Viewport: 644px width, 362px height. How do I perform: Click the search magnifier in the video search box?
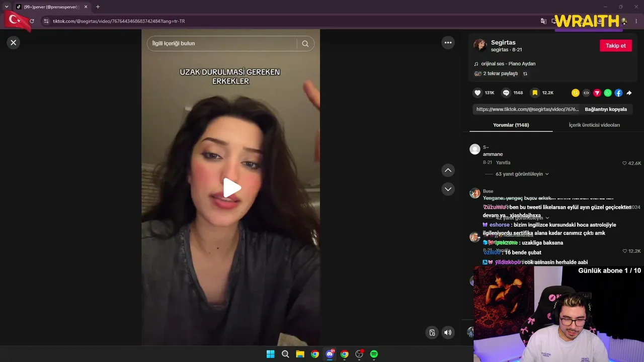[x=305, y=44]
